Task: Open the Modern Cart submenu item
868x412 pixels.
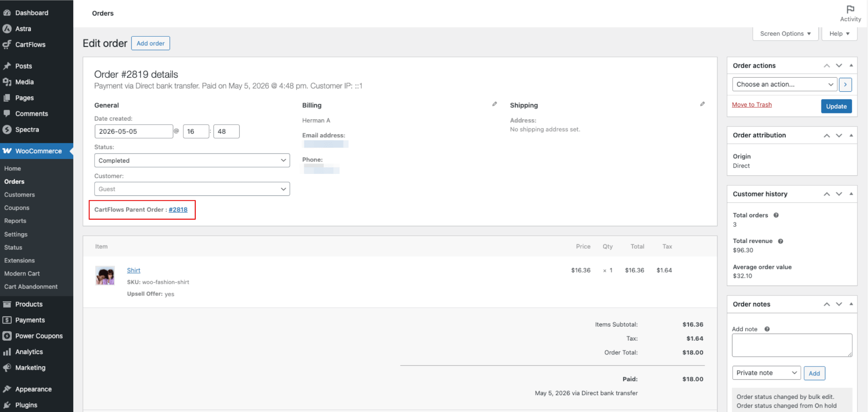Action: point(22,274)
